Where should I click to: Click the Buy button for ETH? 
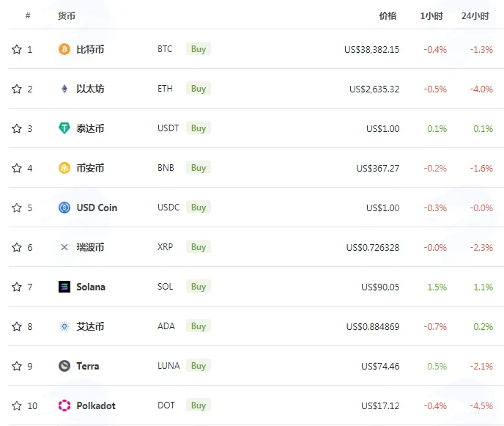199,89
